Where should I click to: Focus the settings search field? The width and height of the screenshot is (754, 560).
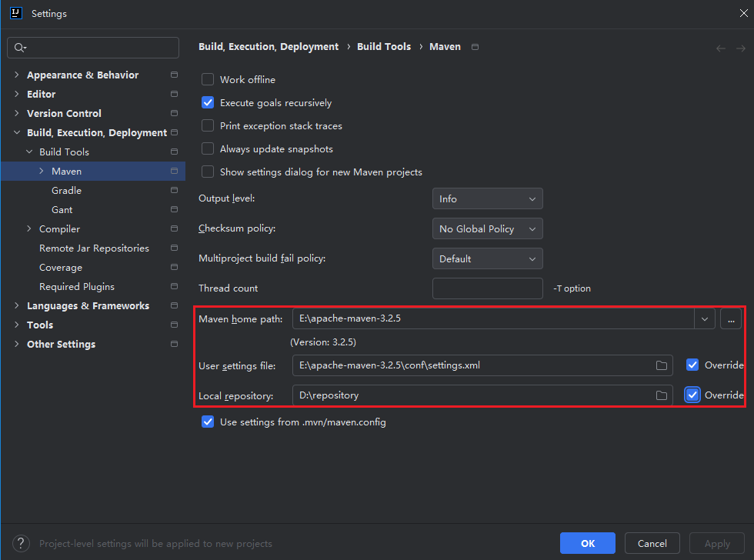pyautogui.click(x=93, y=48)
